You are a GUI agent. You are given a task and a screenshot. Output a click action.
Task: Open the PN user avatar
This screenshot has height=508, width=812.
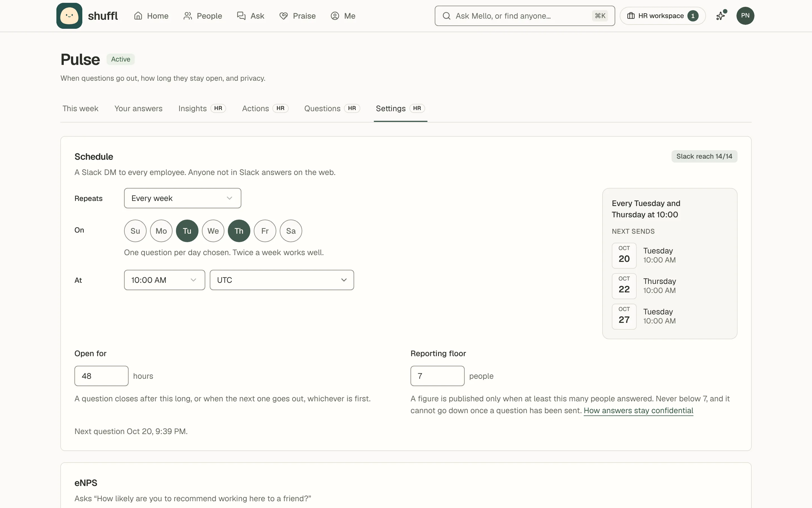click(745, 16)
